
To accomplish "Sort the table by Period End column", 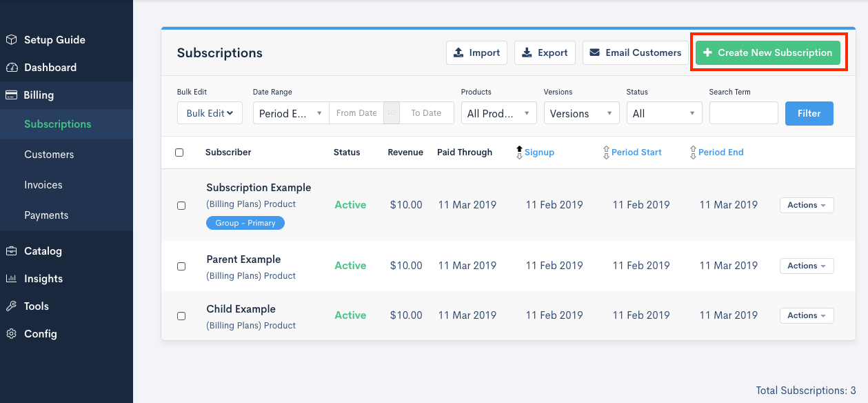I will pos(720,153).
